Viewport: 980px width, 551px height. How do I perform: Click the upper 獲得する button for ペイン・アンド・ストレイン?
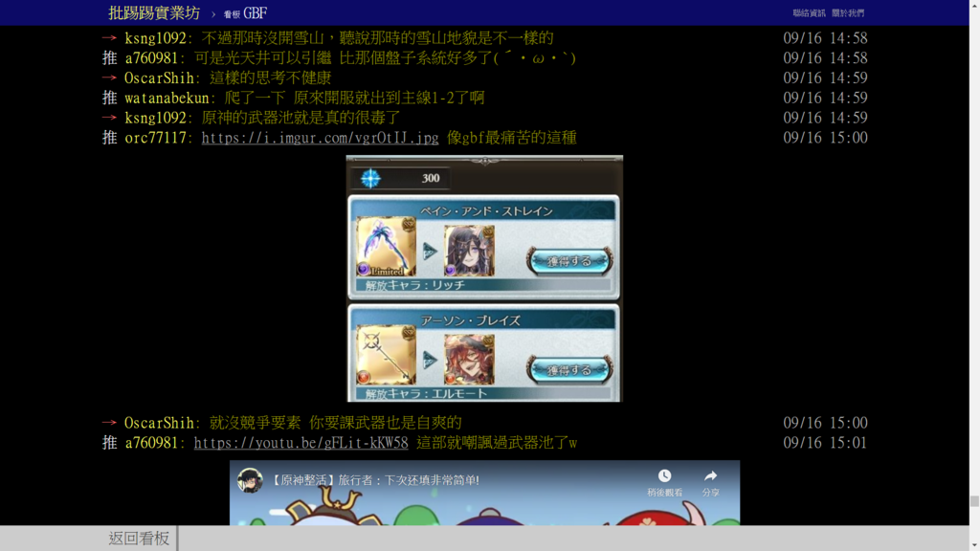pos(568,261)
